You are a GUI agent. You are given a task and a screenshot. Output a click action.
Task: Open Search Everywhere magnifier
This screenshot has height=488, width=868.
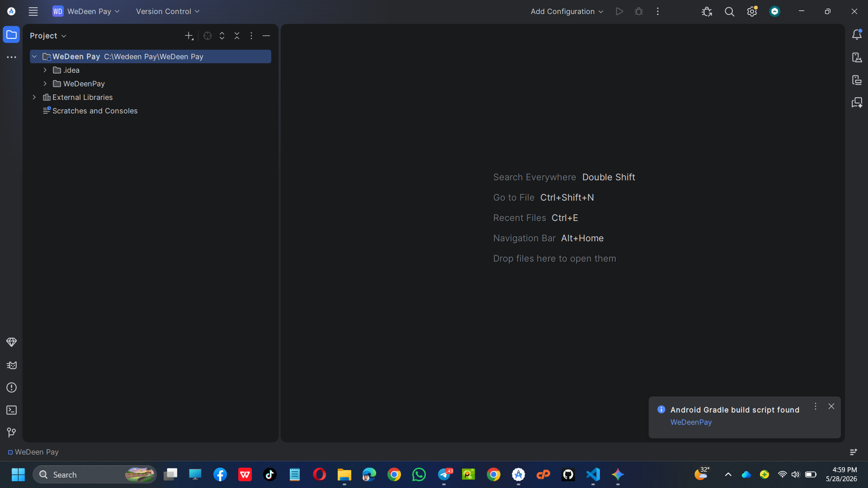pos(730,11)
